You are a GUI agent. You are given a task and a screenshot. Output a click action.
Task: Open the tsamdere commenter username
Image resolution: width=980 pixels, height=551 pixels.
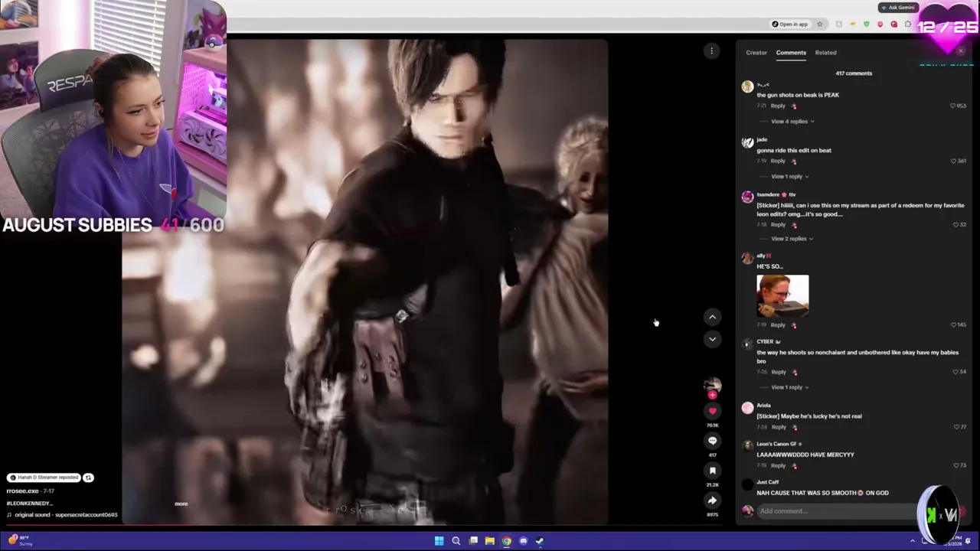point(776,194)
